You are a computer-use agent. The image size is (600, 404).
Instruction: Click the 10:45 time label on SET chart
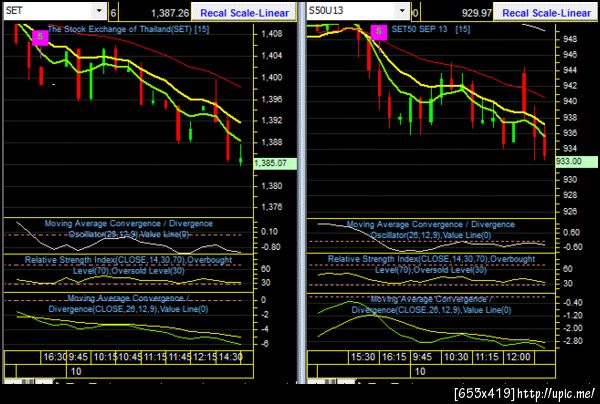click(x=130, y=357)
